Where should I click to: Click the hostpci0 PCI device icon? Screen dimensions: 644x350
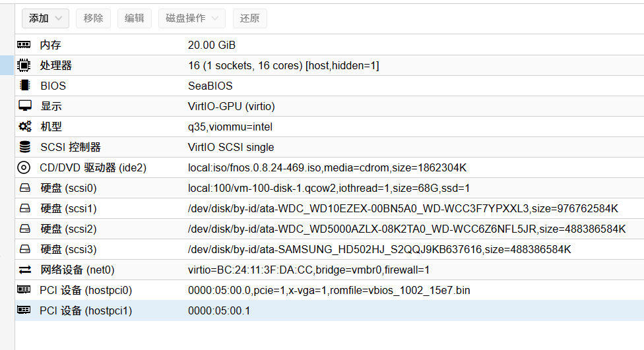point(24,290)
